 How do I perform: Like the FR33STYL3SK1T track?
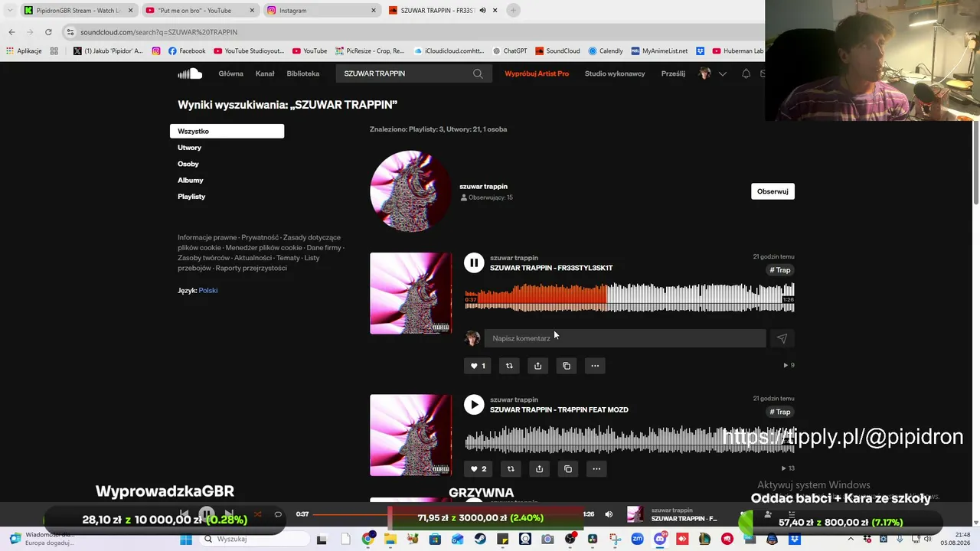pos(478,366)
